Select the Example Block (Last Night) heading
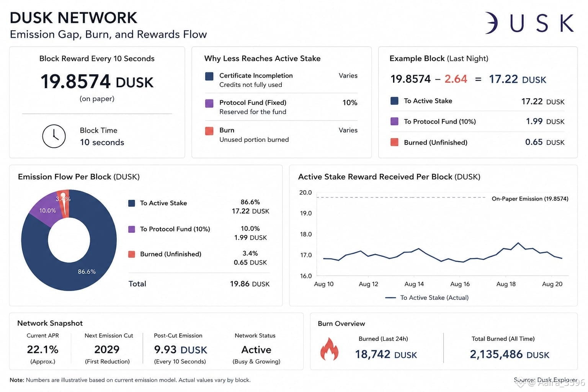This screenshot has height=392, width=588. pyautogui.click(x=439, y=59)
